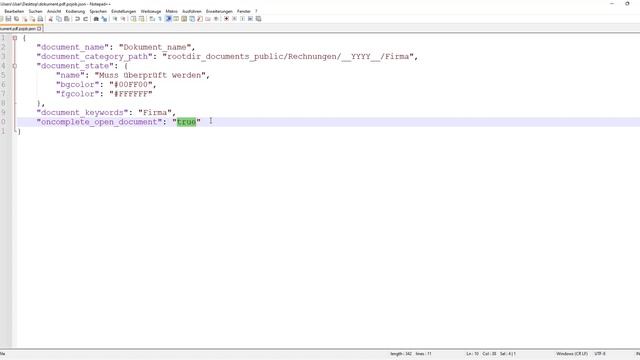
Task: Click the Close All documents toolbar icon
Action: pos(32,19)
